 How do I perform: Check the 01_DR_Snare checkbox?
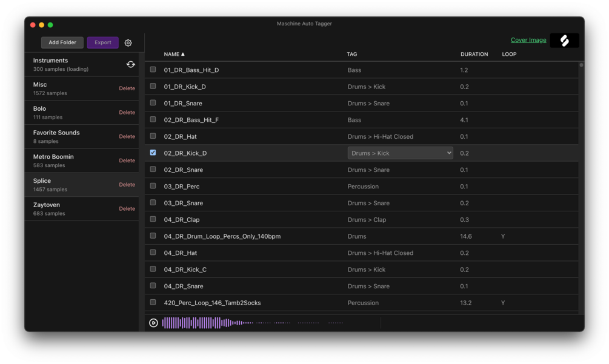point(153,103)
